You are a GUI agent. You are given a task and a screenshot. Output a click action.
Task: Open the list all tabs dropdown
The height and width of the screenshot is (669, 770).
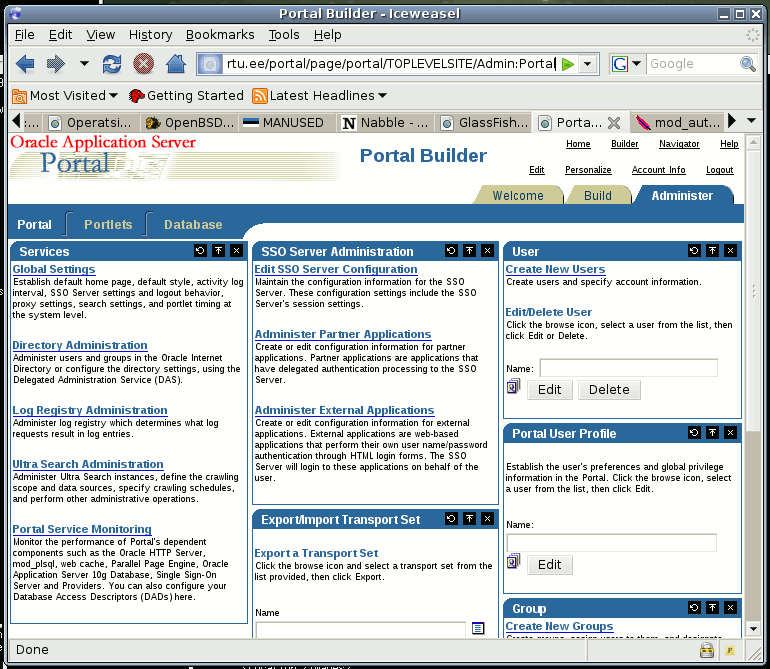[x=751, y=120]
